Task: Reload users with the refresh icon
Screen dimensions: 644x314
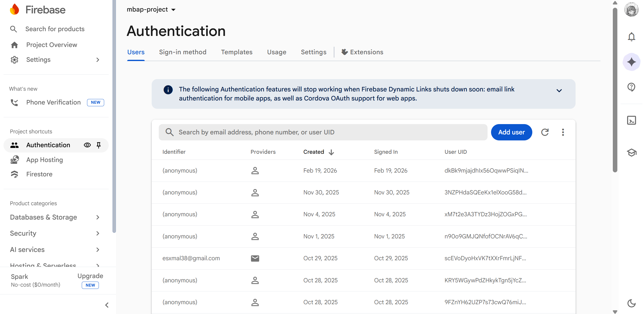Action: pos(545,132)
